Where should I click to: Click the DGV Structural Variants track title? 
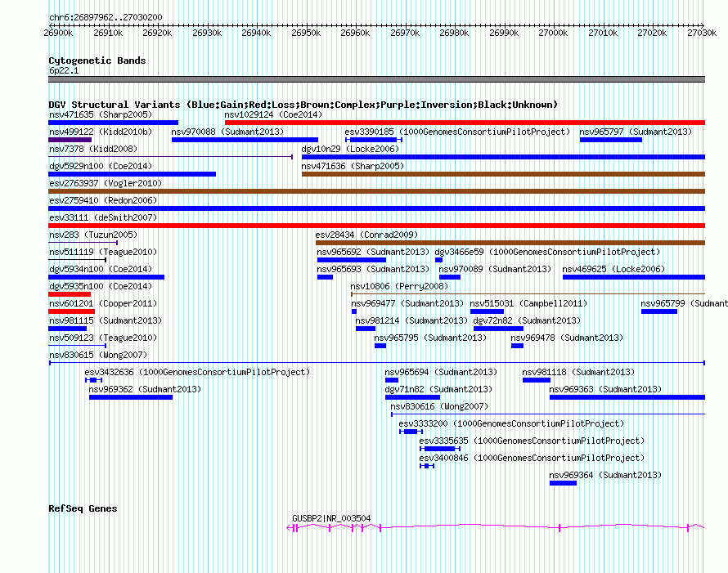(303, 105)
